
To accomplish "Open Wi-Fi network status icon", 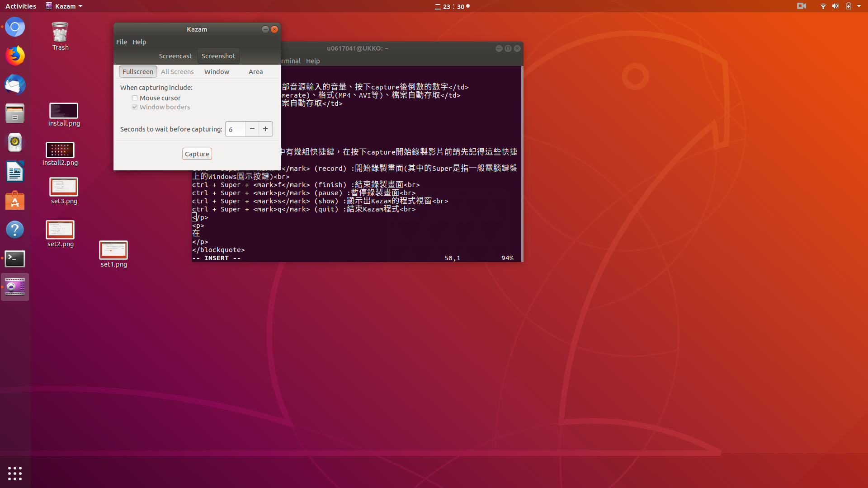I will pyautogui.click(x=823, y=6).
